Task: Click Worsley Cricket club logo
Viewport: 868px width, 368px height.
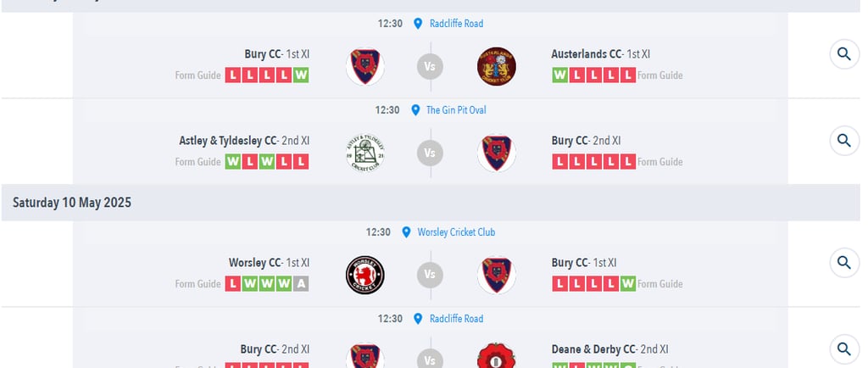Action: pyautogui.click(x=365, y=275)
